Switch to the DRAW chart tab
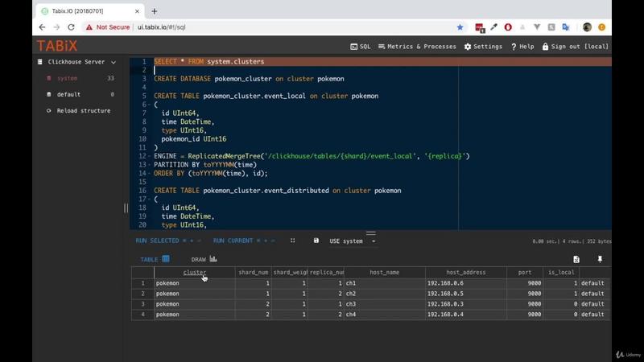 click(x=204, y=259)
